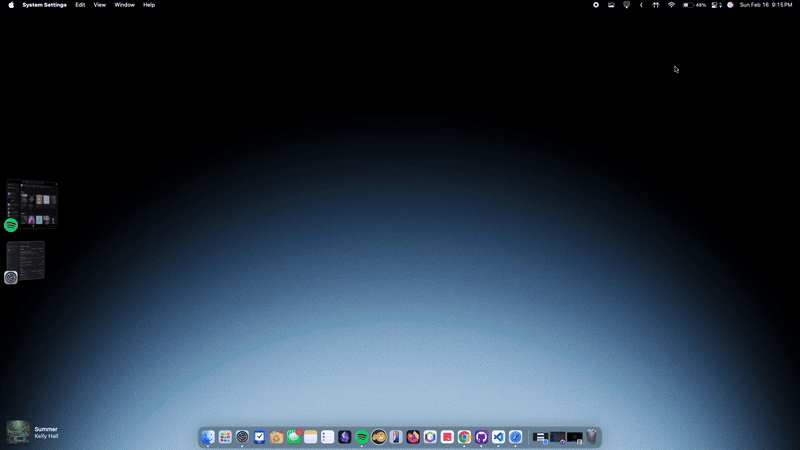The image size is (800, 450).
Task: Open the Wi-Fi status menu
Action: (x=671, y=5)
